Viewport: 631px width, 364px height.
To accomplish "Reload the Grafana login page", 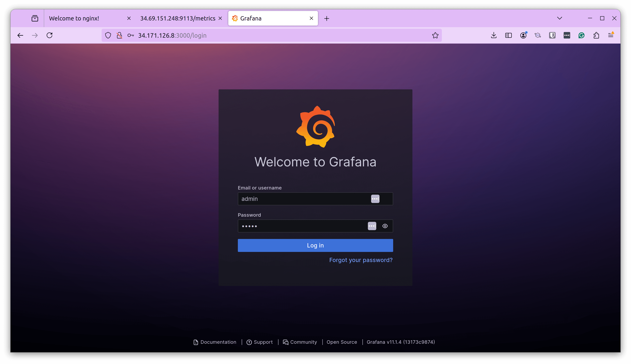I will 49,35.
